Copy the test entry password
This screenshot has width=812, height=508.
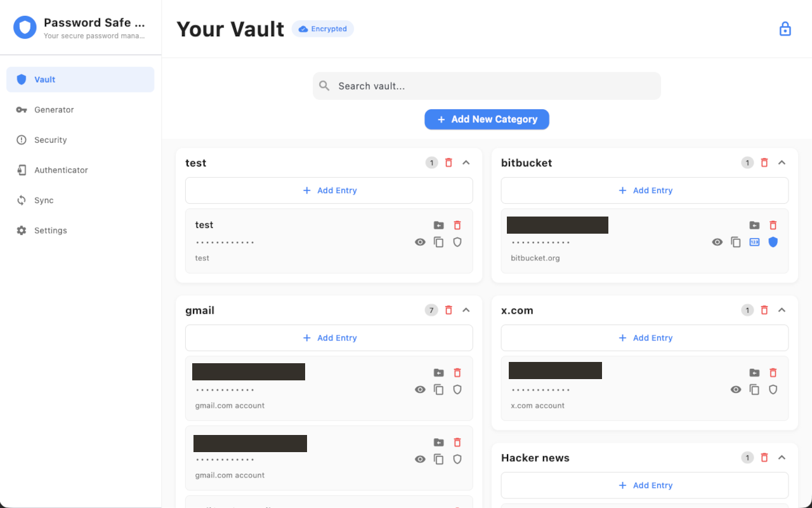coord(438,242)
